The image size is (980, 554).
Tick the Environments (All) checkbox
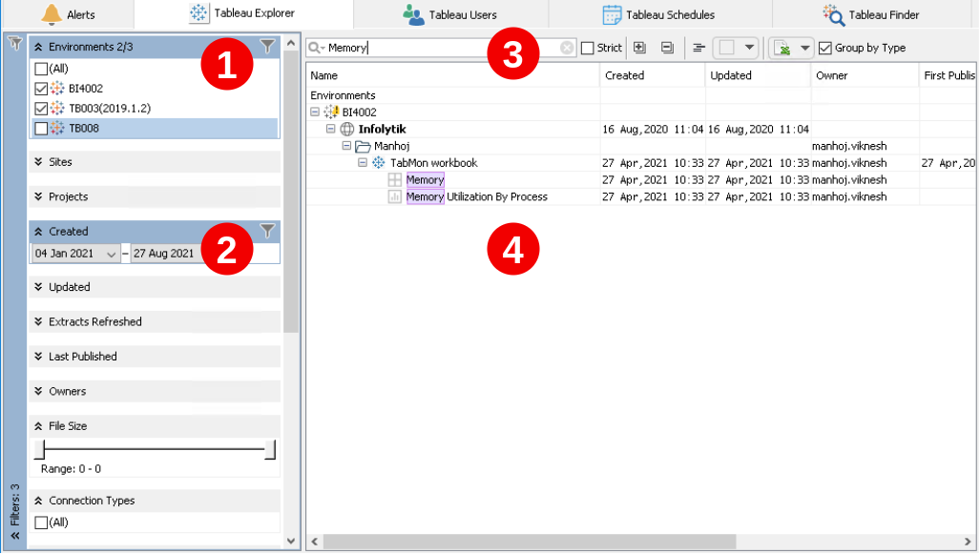coord(41,69)
